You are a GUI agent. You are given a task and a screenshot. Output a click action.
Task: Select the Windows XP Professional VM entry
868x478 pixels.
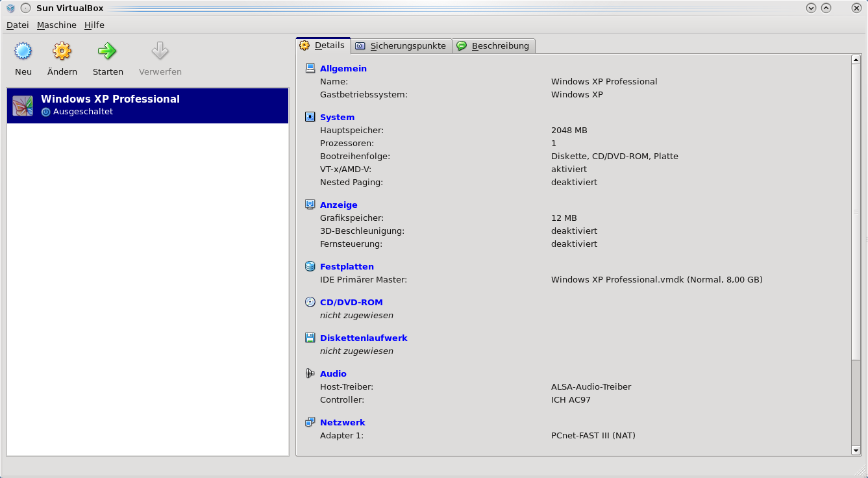coord(147,106)
